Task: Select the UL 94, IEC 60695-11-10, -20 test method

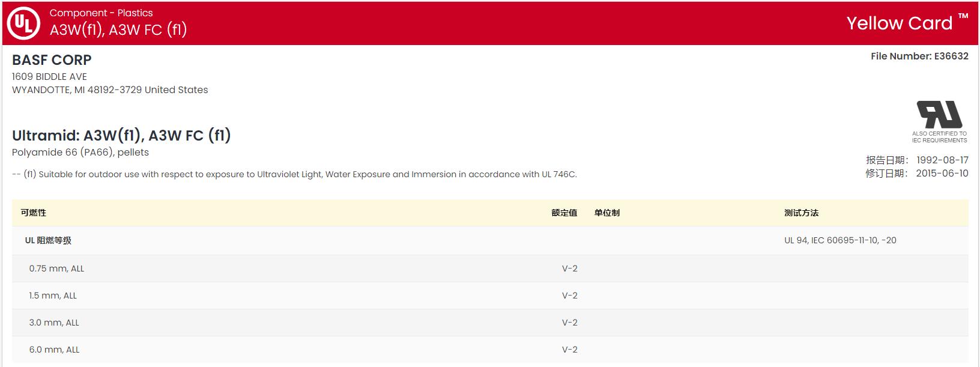Action: [x=840, y=240]
